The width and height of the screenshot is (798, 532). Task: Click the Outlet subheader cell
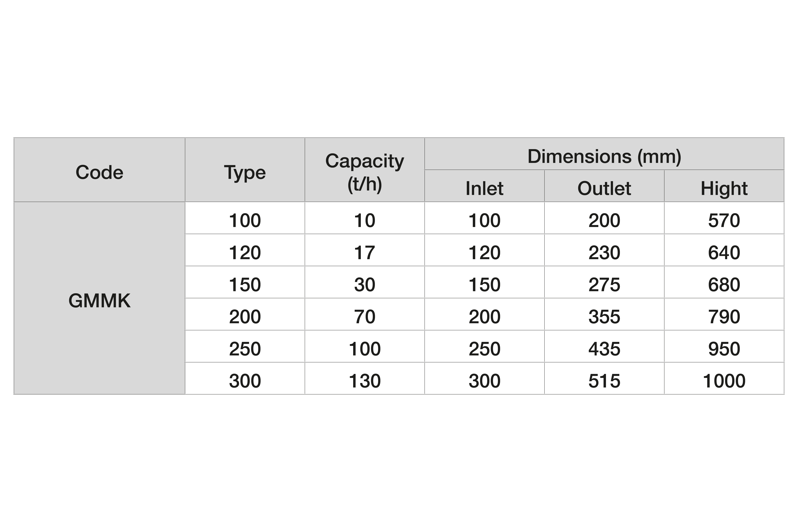pyautogui.click(x=604, y=186)
